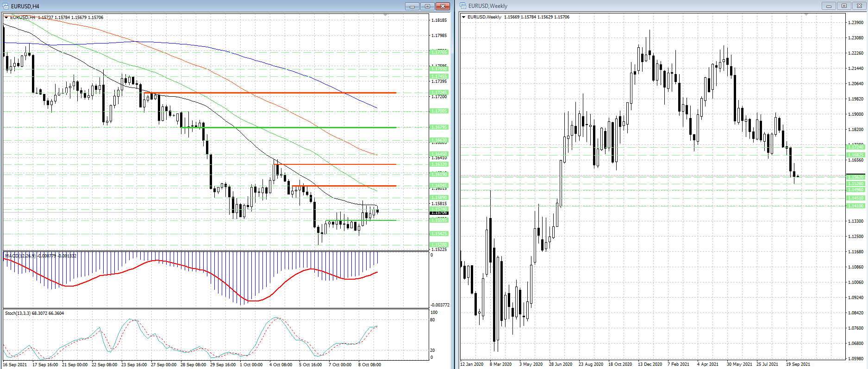Minimize the EURUSD,Weekly chart window
The image size is (868, 369).
829,6
